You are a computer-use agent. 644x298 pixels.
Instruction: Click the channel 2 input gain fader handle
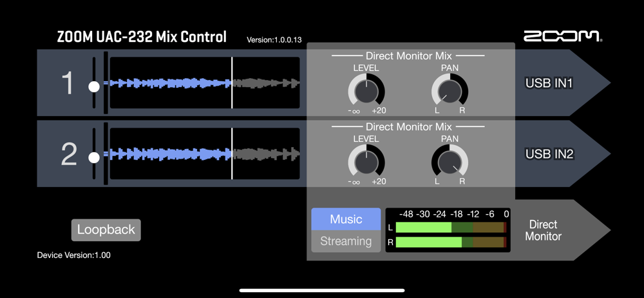(95, 157)
